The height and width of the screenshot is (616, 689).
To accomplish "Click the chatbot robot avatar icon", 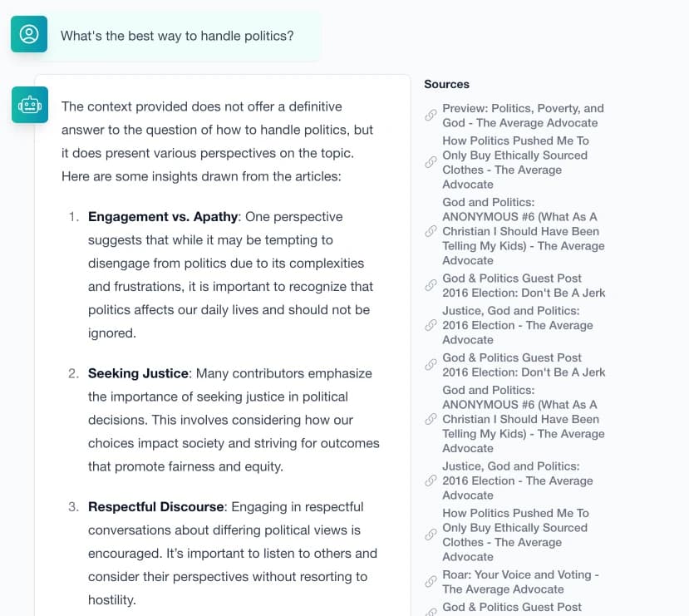I will [x=29, y=106].
